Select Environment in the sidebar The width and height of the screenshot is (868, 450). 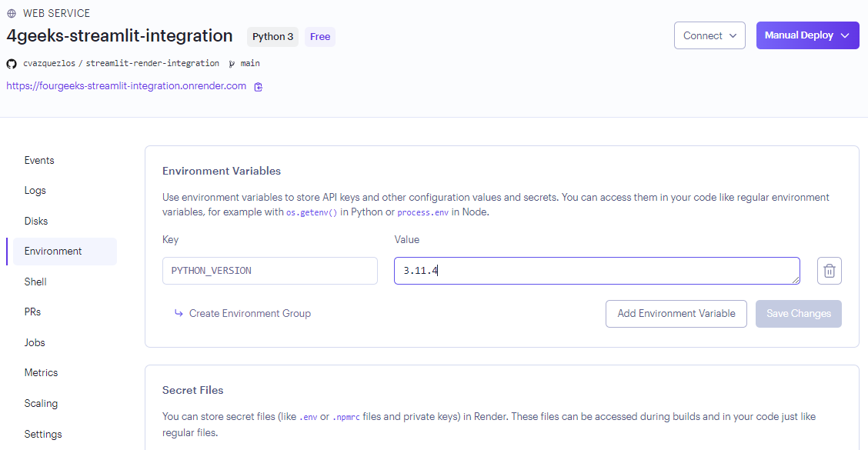pos(65,252)
